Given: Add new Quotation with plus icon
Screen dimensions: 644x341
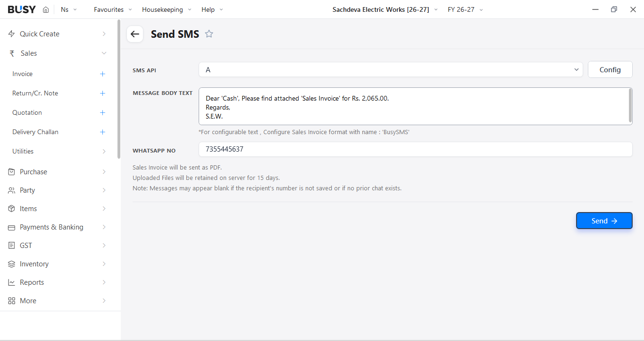Looking at the screenshot, I should 102,113.
